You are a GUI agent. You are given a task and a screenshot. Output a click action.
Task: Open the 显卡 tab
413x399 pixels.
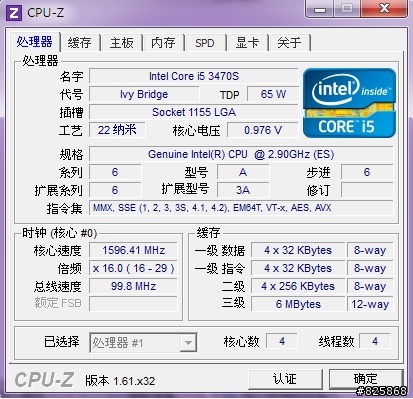pyautogui.click(x=247, y=43)
